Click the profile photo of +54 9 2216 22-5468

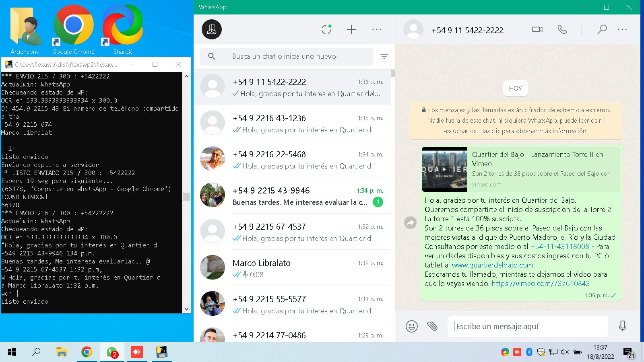213,158
